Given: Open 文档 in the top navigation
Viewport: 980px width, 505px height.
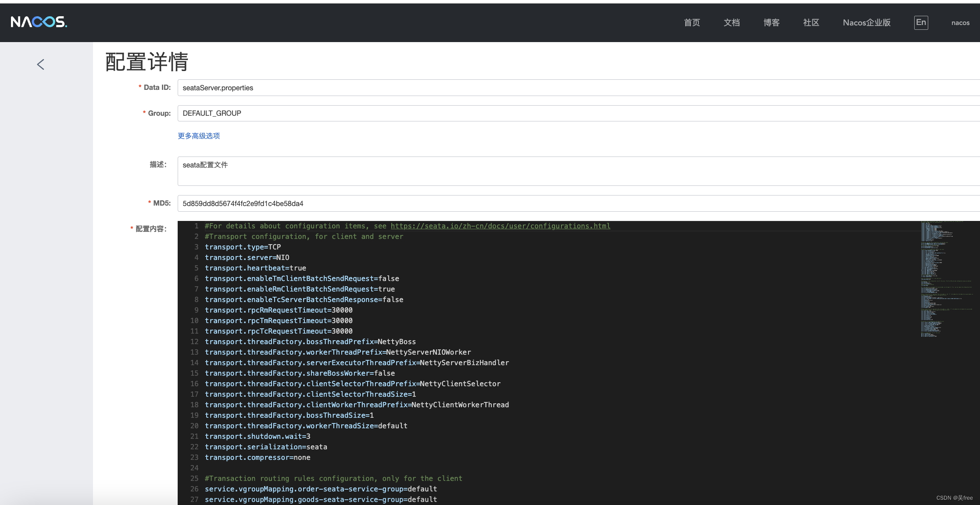Looking at the screenshot, I should [732, 22].
